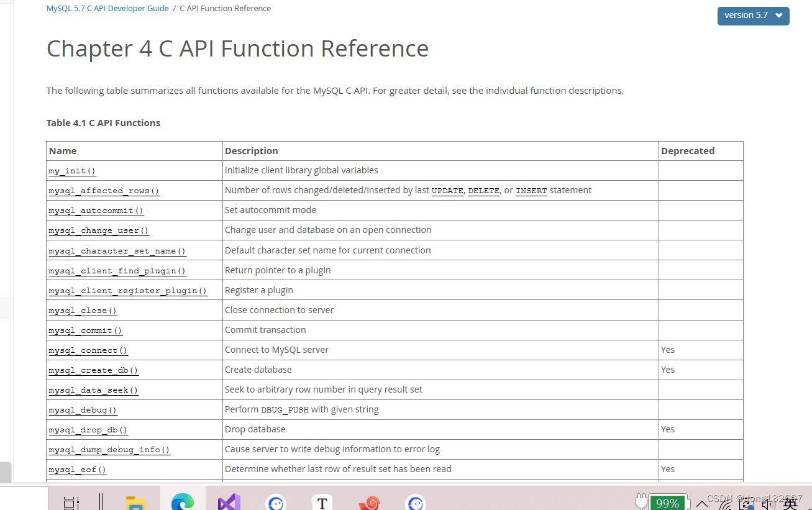Click 'Drop database' description cell

click(255, 429)
